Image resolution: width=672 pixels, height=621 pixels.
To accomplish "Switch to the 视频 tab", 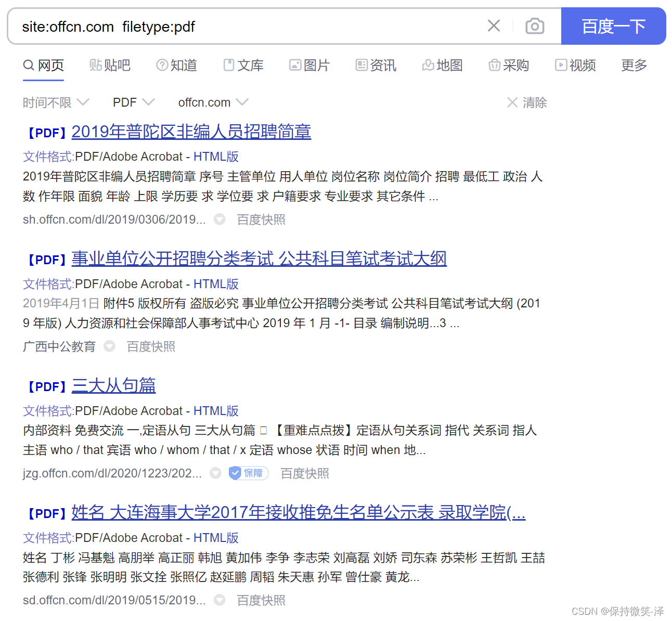I will [x=575, y=66].
